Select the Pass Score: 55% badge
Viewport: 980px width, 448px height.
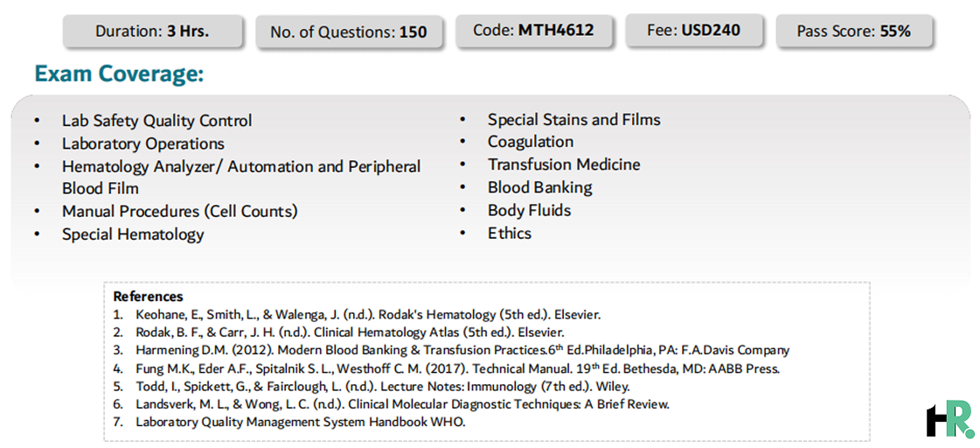pyautogui.click(x=854, y=31)
